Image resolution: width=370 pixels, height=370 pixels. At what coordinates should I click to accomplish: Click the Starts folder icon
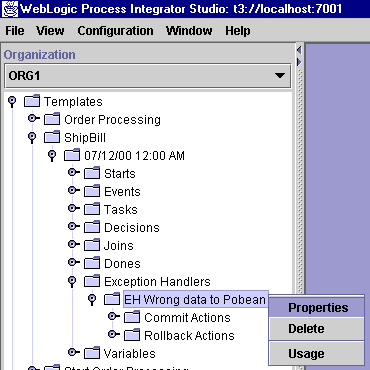point(92,173)
